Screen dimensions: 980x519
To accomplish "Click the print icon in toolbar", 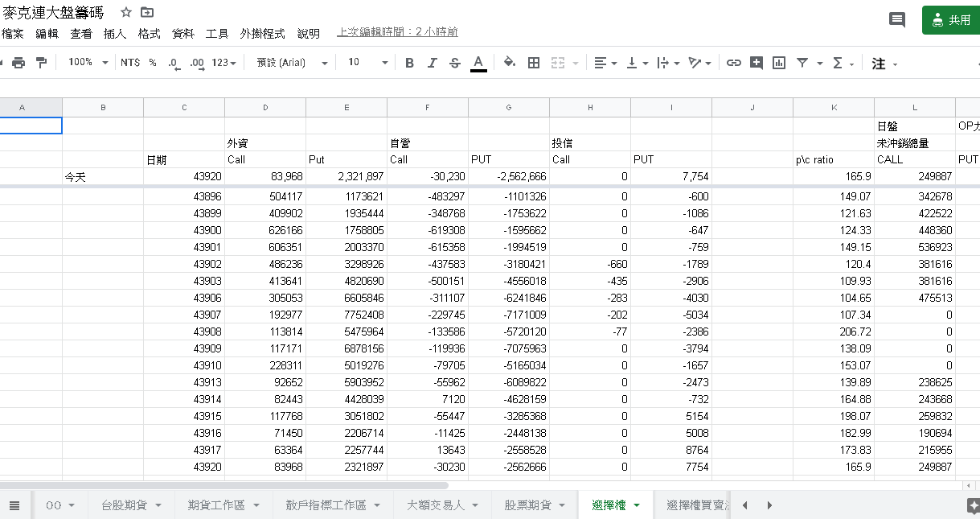I will [18, 63].
